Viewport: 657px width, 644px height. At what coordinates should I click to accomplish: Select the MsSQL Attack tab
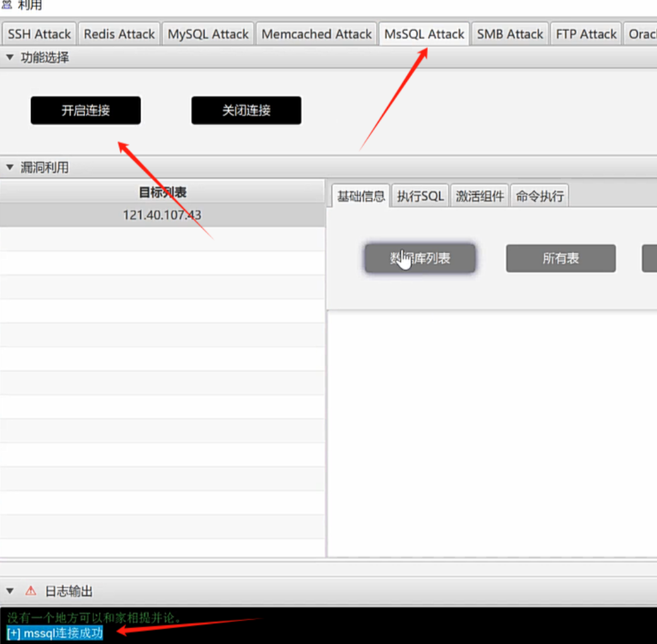click(424, 34)
